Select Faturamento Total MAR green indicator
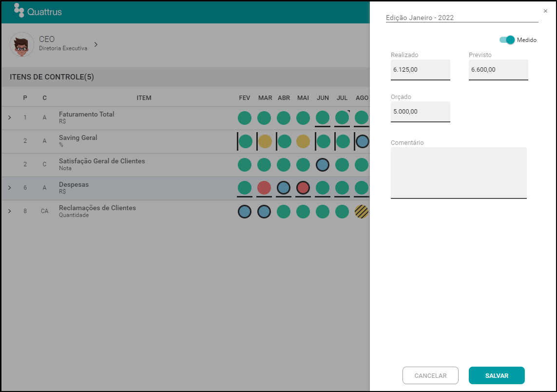557x392 pixels. coord(264,118)
